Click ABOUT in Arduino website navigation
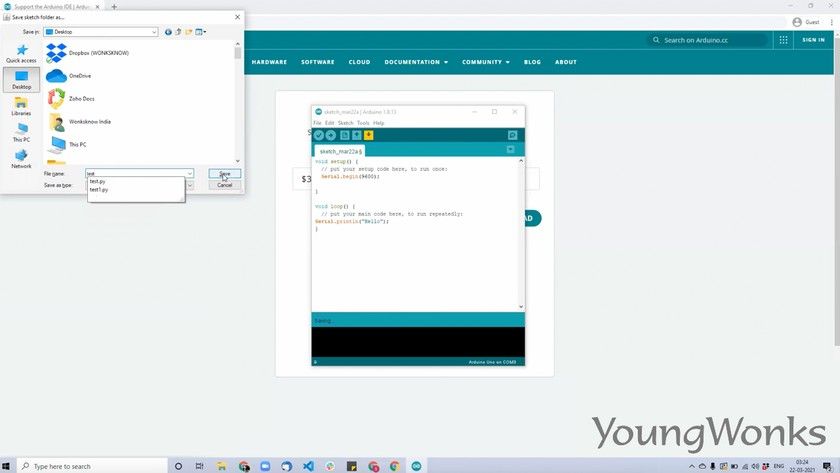Viewport: 840px width, 473px height. point(566,62)
